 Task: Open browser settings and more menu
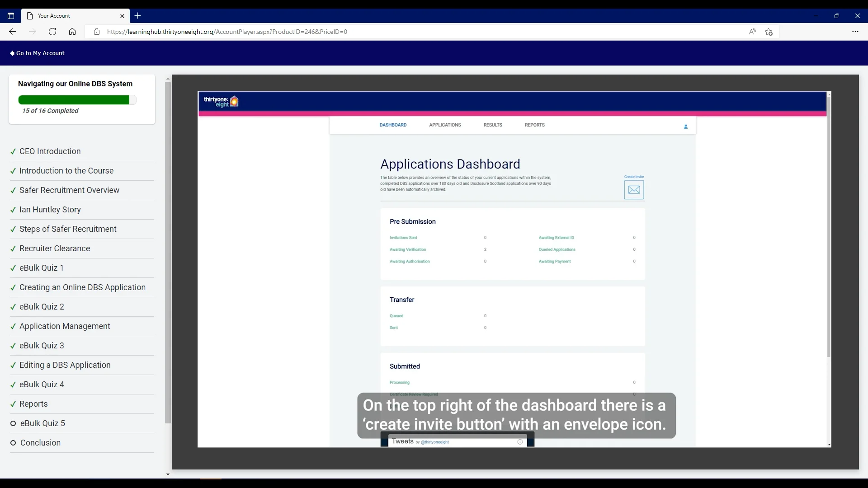click(855, 32)
